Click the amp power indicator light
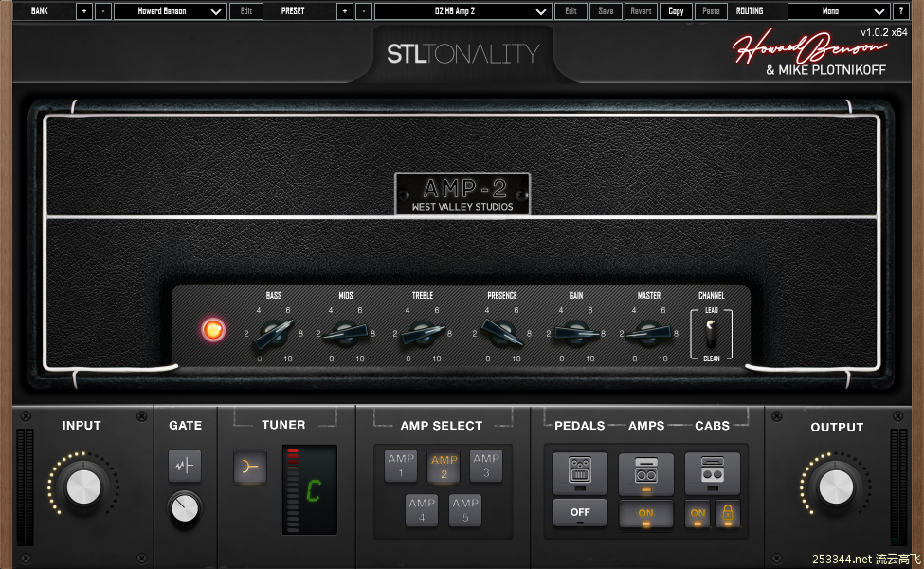This screenshot has width=924, height=569. point(213,330)
